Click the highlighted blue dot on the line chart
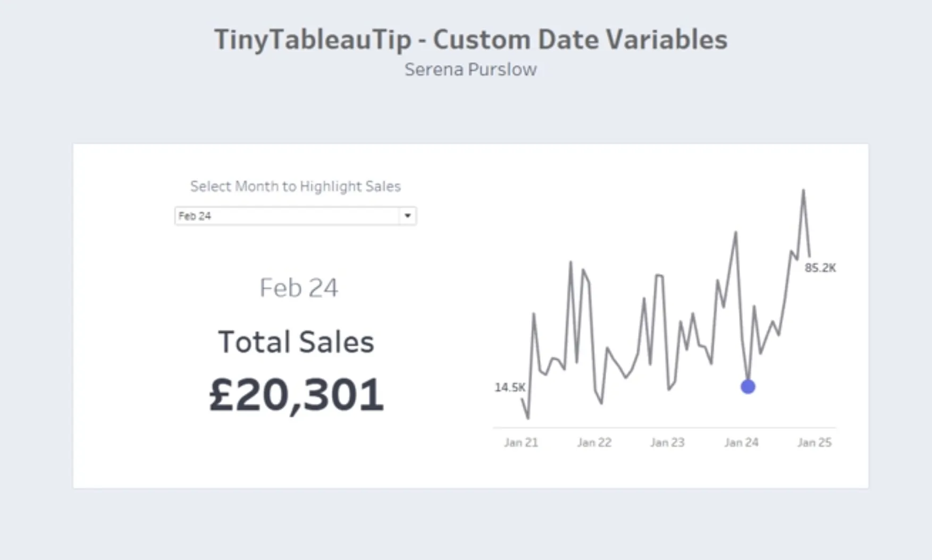Screen dimensions: 932x560 (747, 387)
